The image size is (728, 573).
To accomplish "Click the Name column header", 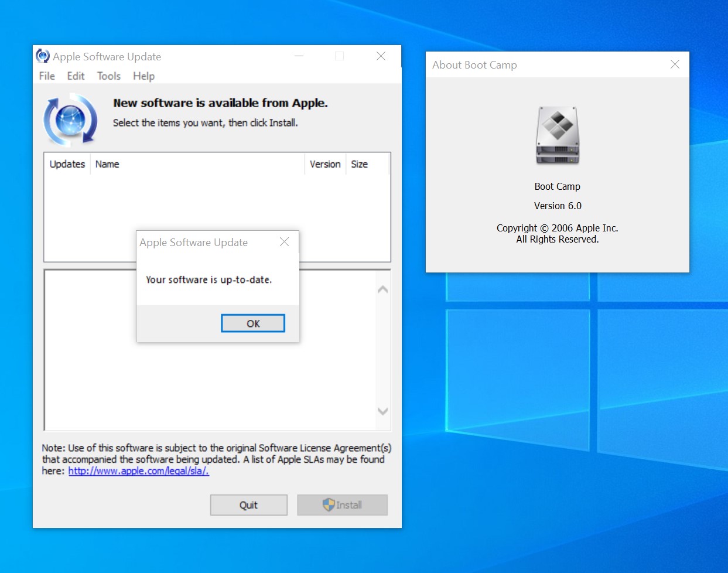I will pyautogui.click(x=197, y=164).
